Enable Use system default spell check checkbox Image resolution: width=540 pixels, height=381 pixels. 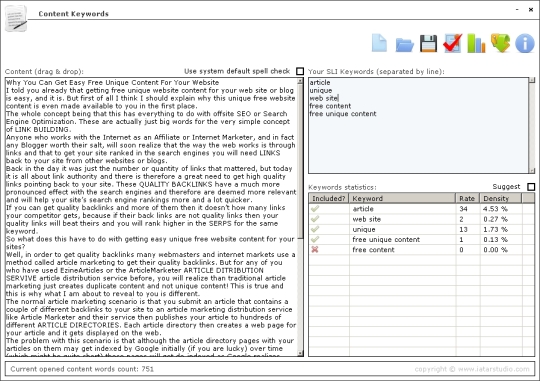300,71
